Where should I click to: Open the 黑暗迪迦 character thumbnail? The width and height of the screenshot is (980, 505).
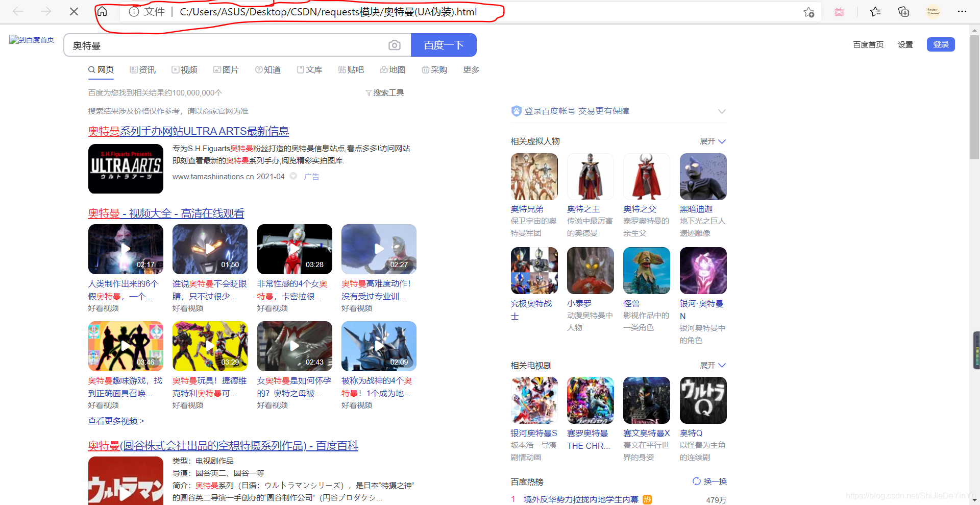(x=703, y=177)
